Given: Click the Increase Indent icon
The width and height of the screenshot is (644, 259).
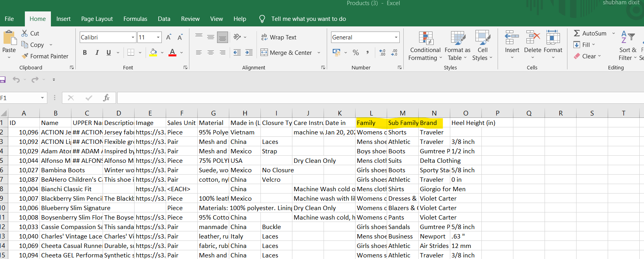Looking at the screenshot, I should click(249, 52).
